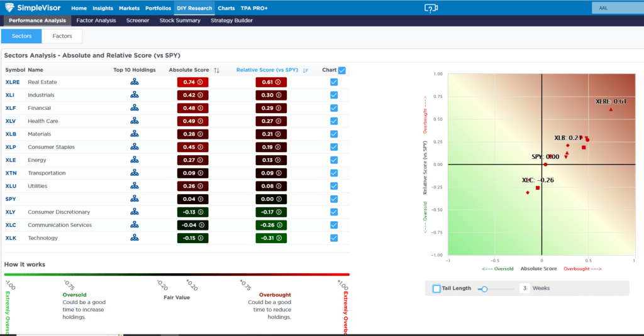Expand the -0.31 relative score for Technology
The image size is (644, 336).
[271, 238]
